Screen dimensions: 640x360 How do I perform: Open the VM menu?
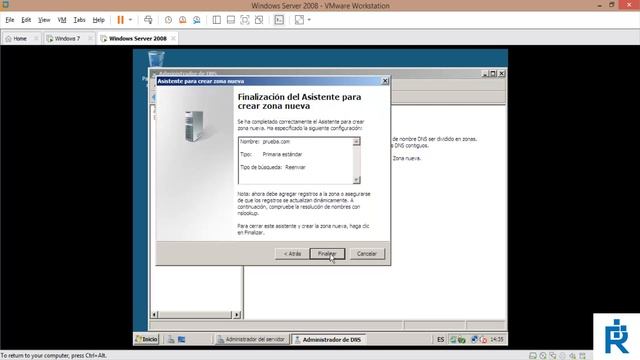coord(62,20)
